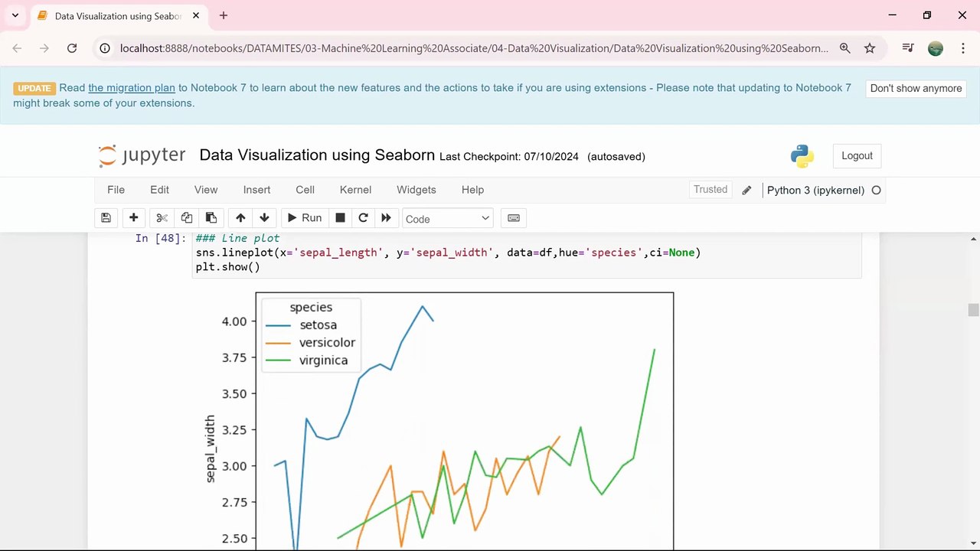Open the Help menu
This screenshot has height=551, width=980.
(x=472, y=190)
